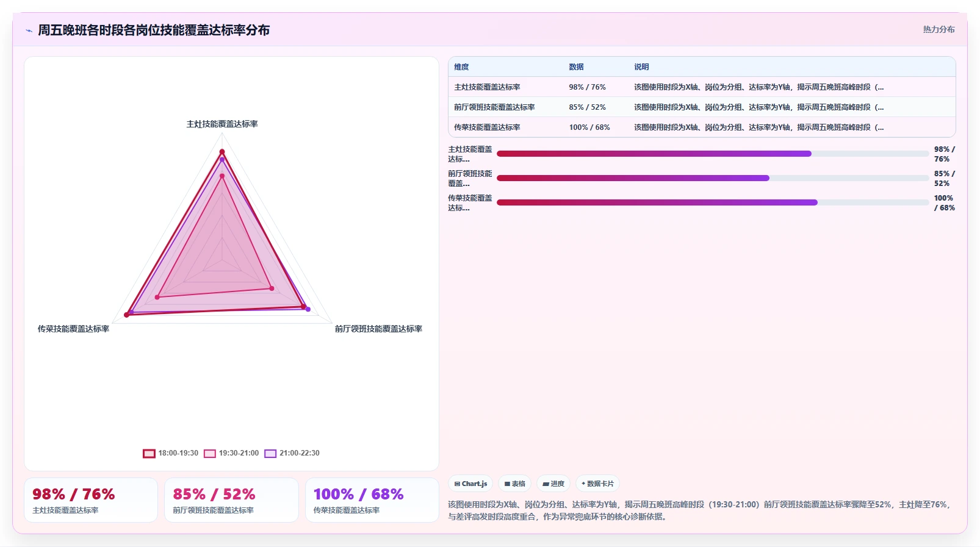Screen dimensions: 980x547
Task: Click the 主灶技能覆盖达标率 progress bar
Action: click(x=713, y=154)
